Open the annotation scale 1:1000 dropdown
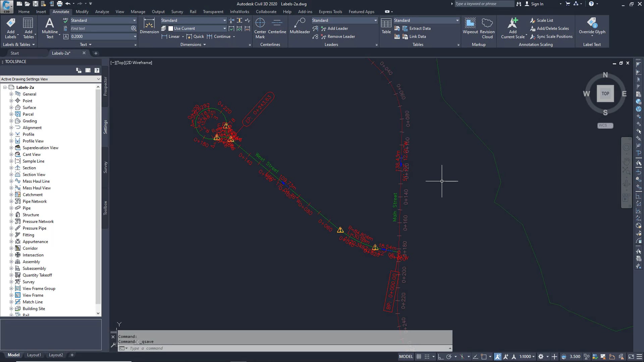This screenshot has height=362, width=644. 527,357
